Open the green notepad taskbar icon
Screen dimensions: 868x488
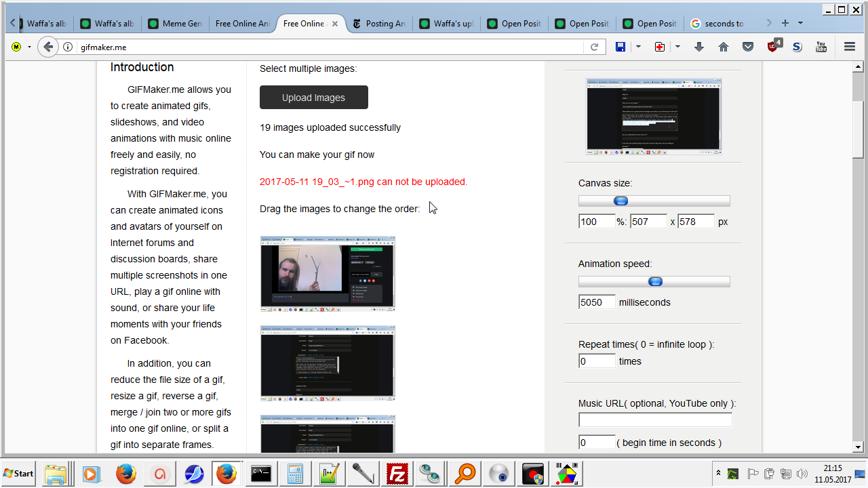329,473
